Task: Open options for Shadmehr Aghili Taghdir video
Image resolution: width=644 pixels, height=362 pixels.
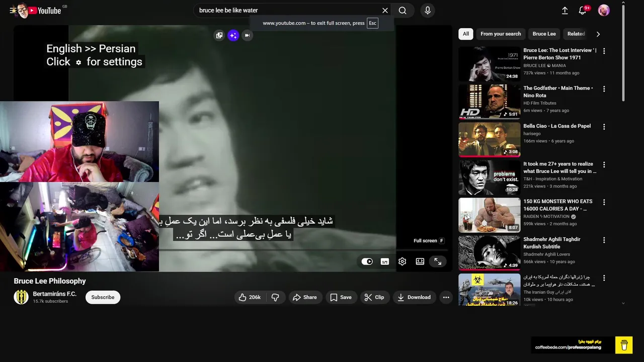Action: (x=604, y=240)
